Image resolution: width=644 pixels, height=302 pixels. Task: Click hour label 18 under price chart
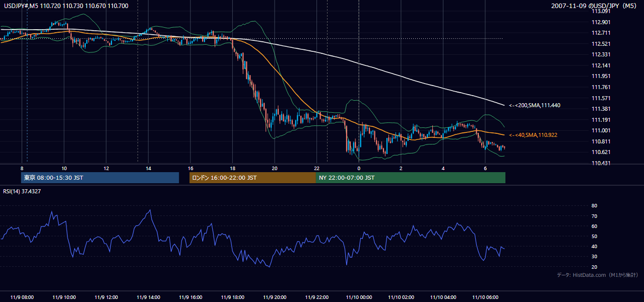(233, 168)
